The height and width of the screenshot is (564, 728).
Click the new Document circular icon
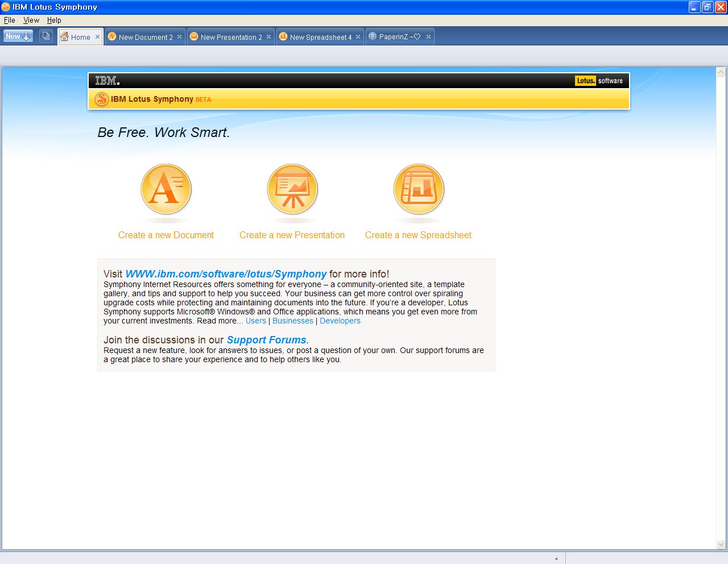pyautogui.click(x=166, y=189)
